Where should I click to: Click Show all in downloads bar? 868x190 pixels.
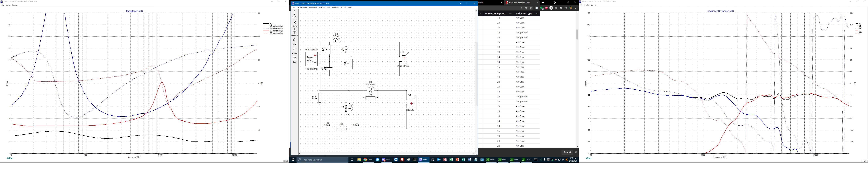567,152
